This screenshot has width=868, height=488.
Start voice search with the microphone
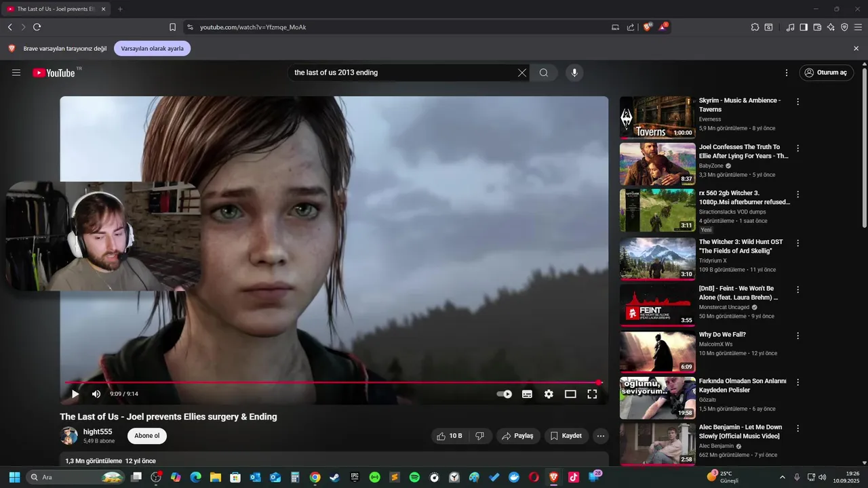click(x=574, y=73)
